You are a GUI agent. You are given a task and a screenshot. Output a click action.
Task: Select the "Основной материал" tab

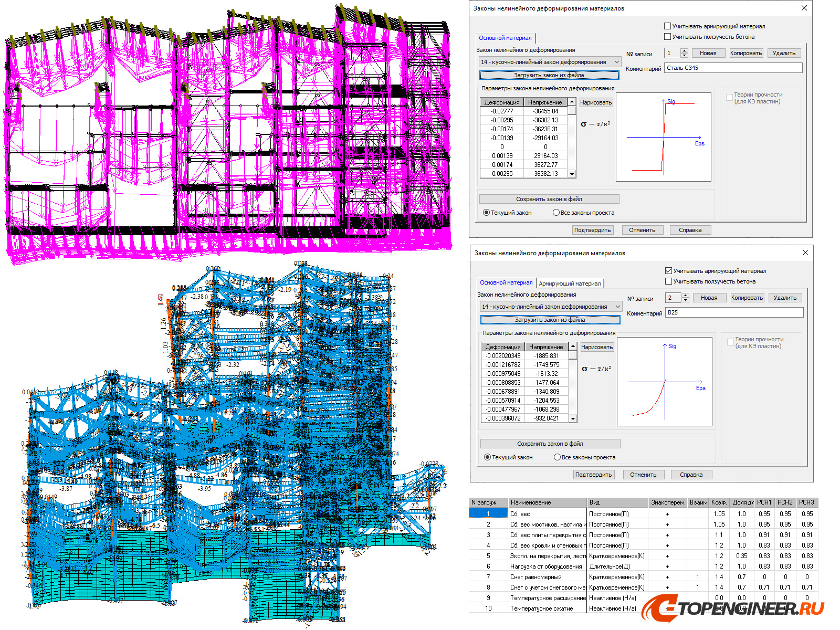505,37
